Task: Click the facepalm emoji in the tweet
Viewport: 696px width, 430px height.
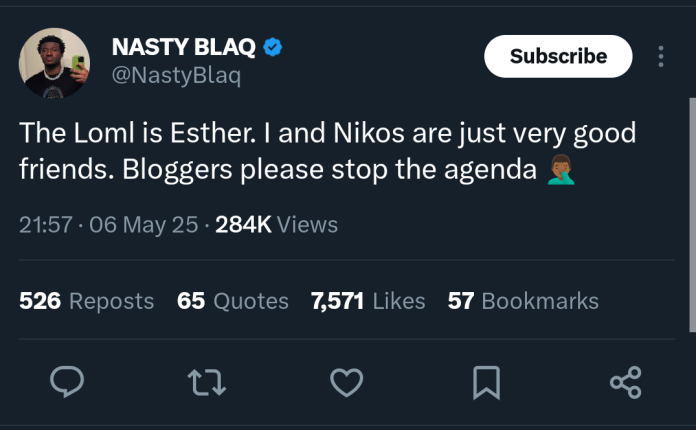Action: [561, 170]
